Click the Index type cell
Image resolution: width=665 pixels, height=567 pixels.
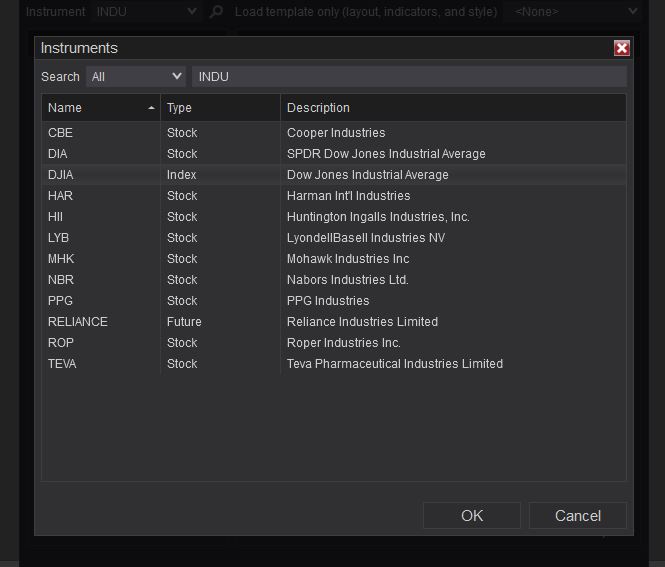(x=182, y=175)
